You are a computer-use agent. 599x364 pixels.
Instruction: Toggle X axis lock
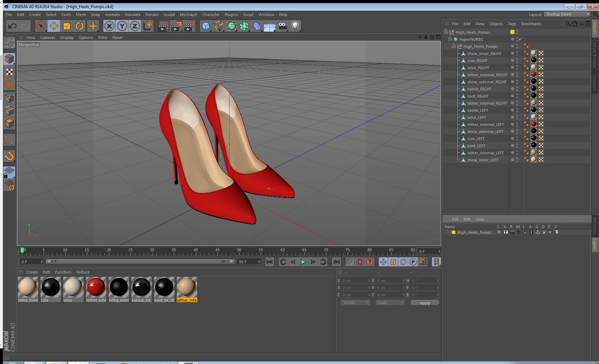pyautogui.click(x=109, y=26)
